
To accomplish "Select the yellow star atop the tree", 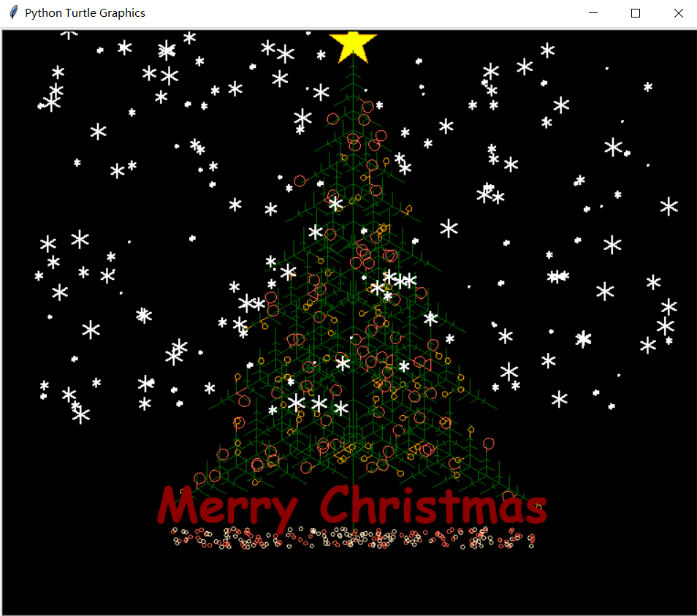I will 353,44.
